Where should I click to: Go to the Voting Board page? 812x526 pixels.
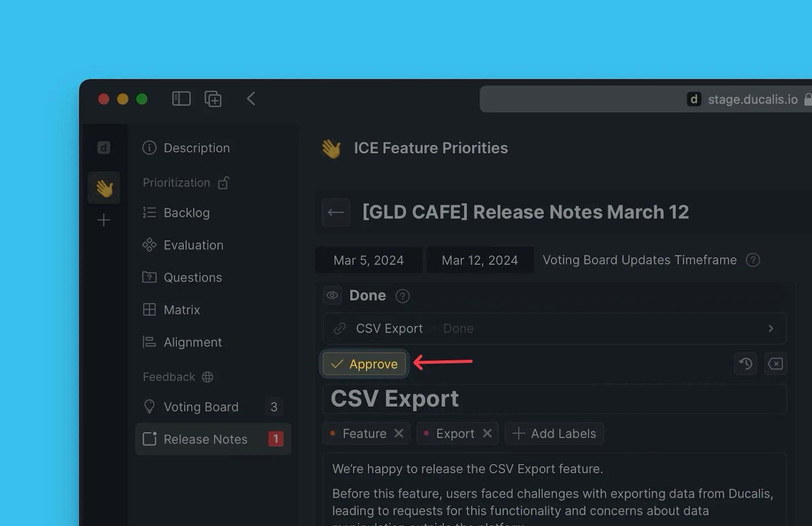pyautogui.click(x=201, y=407)
